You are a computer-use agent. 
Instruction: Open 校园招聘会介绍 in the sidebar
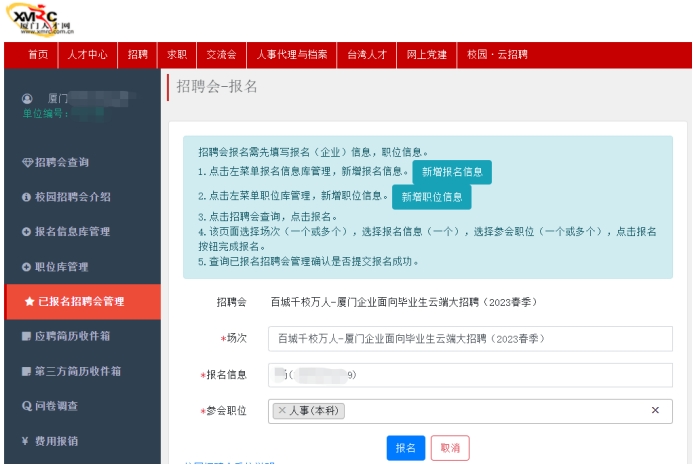72,197
